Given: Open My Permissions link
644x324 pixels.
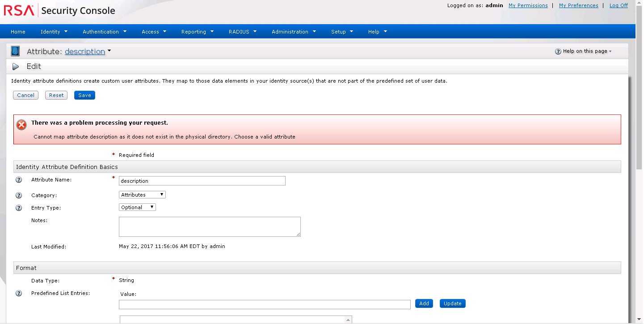Looking at the screenshot, I should pyautogui.click(x=528, y=5).
